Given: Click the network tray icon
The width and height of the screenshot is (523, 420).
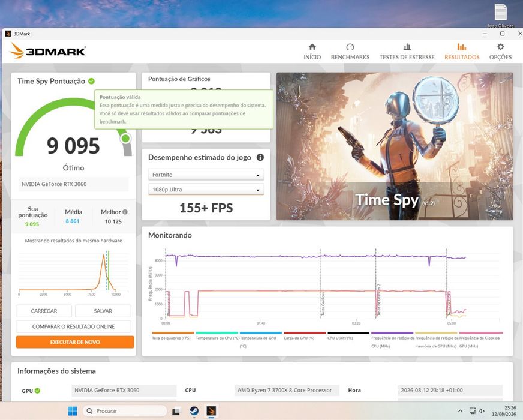Looking at the screenshot, I should (472, 411).
